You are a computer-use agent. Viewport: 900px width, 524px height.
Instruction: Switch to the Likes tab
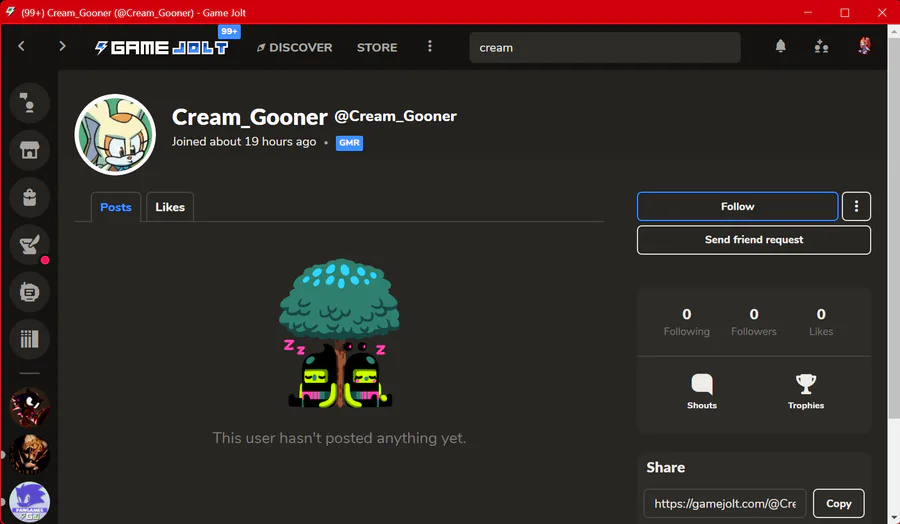(170, 207)
